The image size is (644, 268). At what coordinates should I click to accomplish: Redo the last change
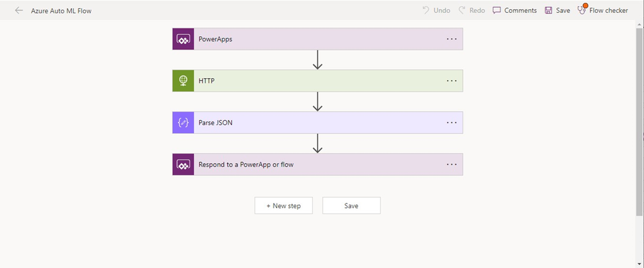(472, 10)
